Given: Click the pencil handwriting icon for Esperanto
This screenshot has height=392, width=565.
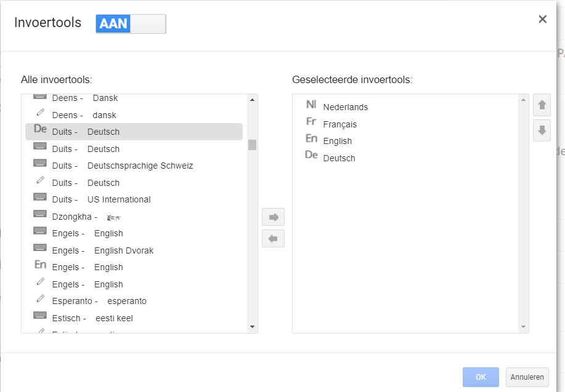Looking at the screenshot, I should point(41,298).
